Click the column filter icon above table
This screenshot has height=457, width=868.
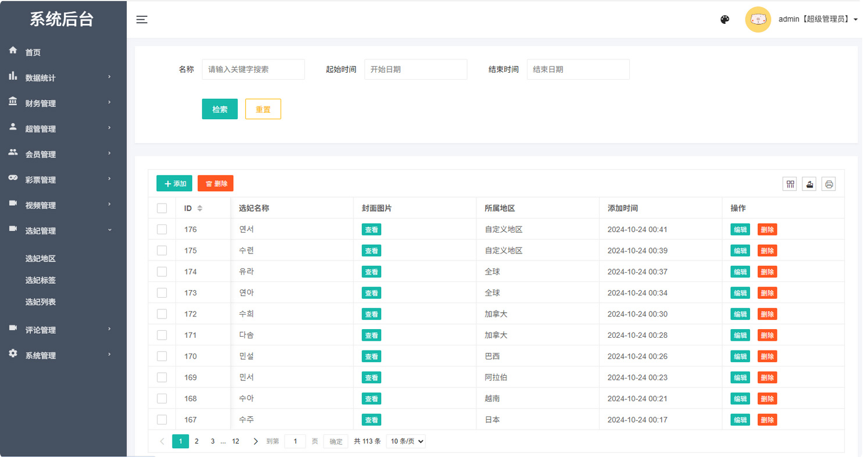(790, 184)
